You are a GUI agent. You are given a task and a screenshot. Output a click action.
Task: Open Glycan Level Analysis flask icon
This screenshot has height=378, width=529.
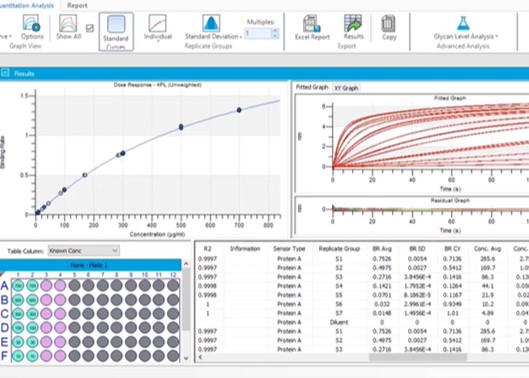(x=463, y=24)
